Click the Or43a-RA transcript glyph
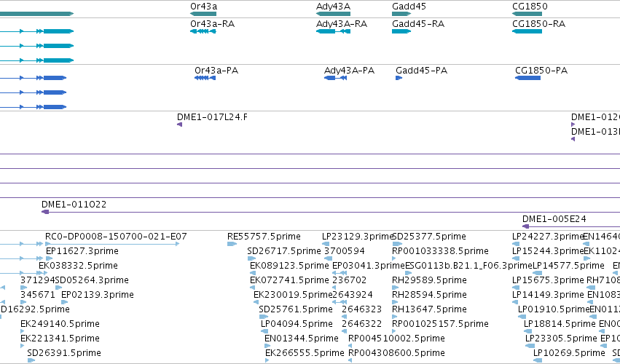 click(203, 31)
